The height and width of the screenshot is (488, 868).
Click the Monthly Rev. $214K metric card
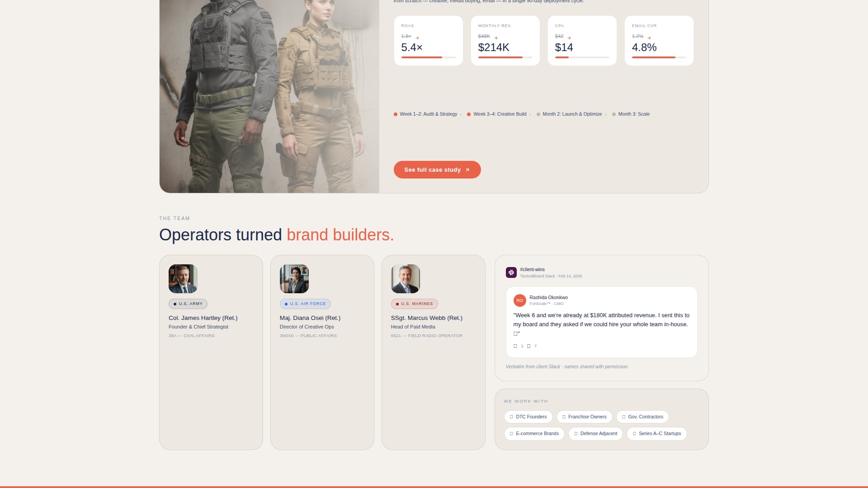pos(505,41)
